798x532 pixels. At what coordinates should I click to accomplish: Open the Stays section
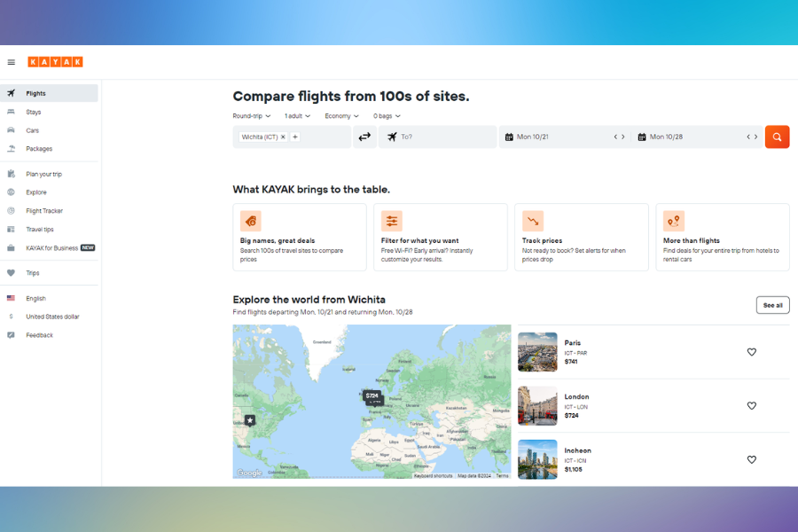click(34, 112)
